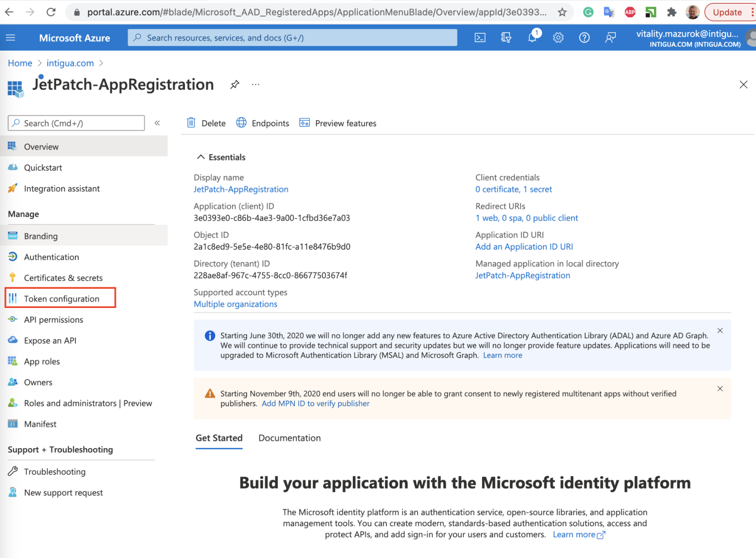Open the portal hamburger menu
756x558 pixels.
coord(11,37)
